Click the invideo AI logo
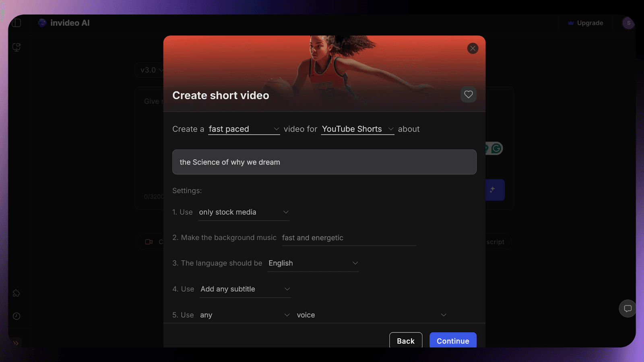The image size is (644, 362). (64, 23)
